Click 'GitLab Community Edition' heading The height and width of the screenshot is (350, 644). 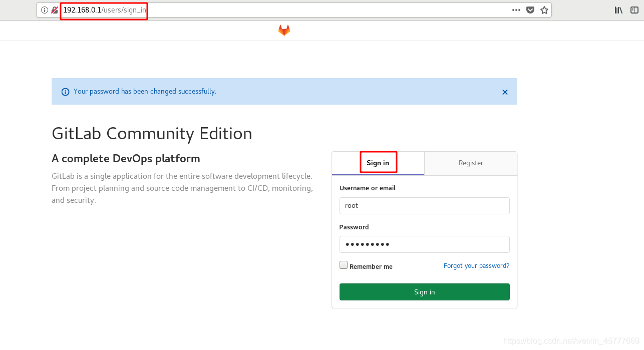pyautogui.click(x=152, y=134)
